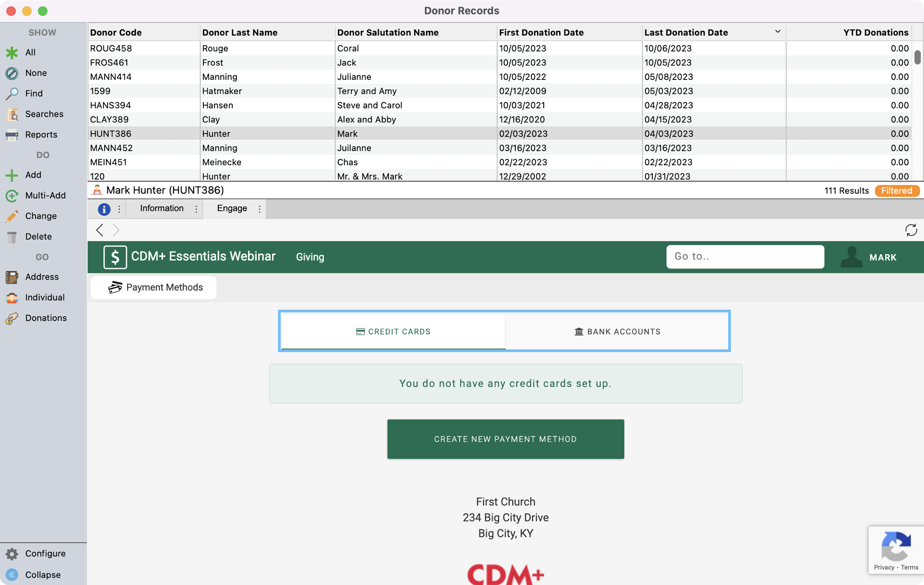
Task: Toggle Last Donation Date sort arrow
Action: point(777,32)
